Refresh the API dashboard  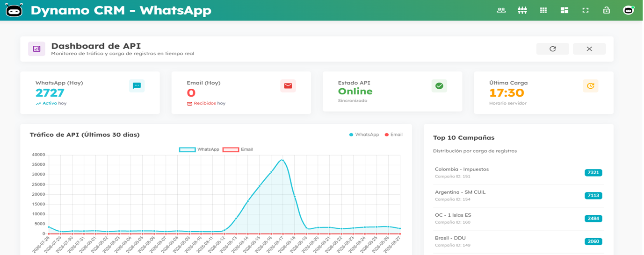(x=553, y=49)
